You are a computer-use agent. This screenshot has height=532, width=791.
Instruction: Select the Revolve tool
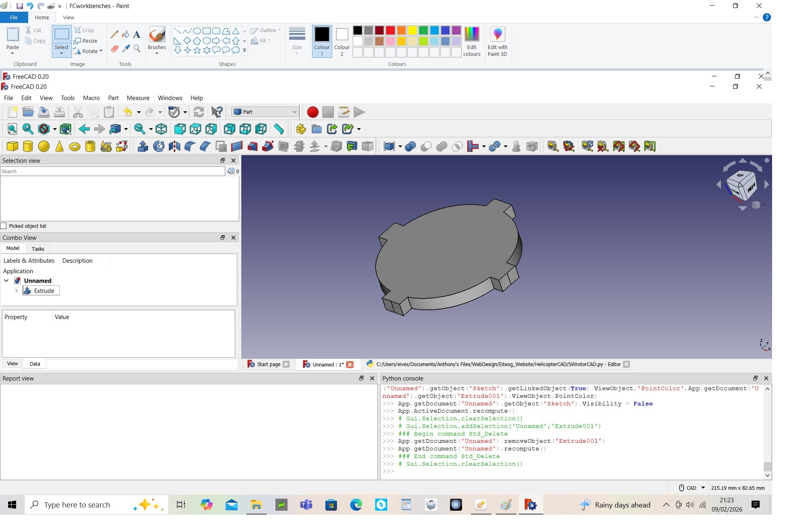point(158,146)
